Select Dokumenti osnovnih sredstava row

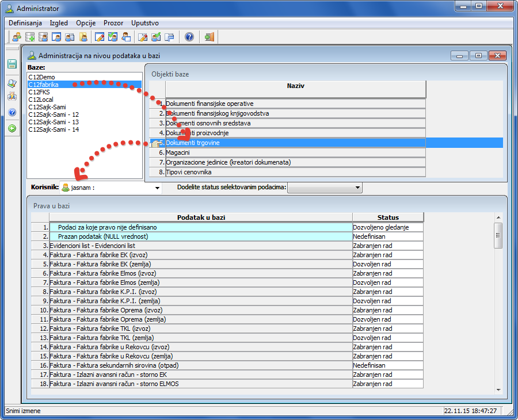[x=295, y=123]
